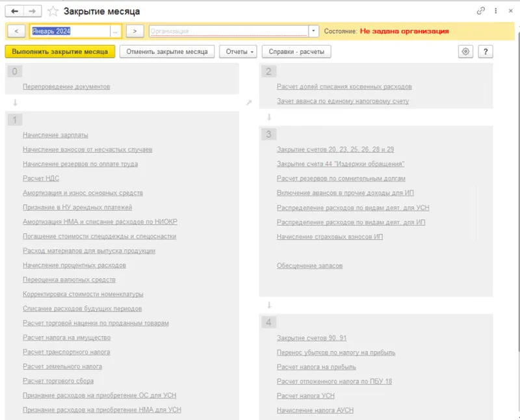
Task: Click the Организация input field
Action: pyautogui.click(x=227, y=31)
